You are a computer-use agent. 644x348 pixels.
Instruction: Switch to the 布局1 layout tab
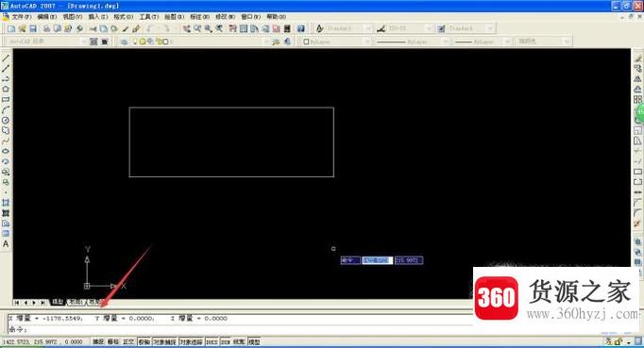pyautogui.click(x=76, y=302)
